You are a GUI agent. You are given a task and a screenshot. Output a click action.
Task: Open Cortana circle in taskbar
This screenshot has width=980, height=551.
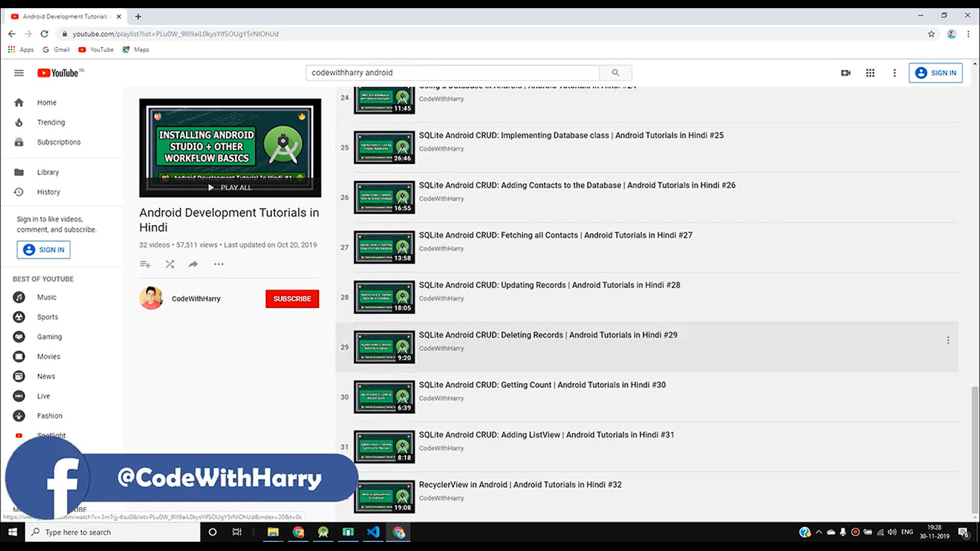tap(213, 532)
